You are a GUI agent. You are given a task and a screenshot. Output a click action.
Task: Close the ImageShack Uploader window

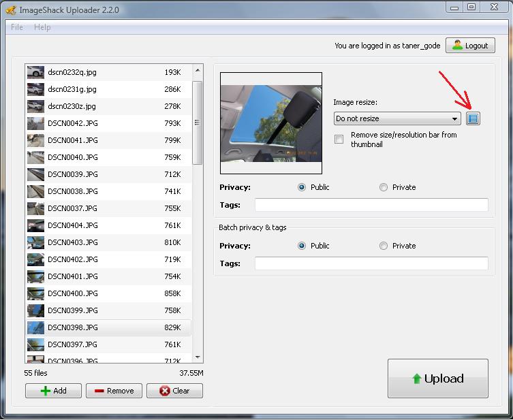[495, 7]
